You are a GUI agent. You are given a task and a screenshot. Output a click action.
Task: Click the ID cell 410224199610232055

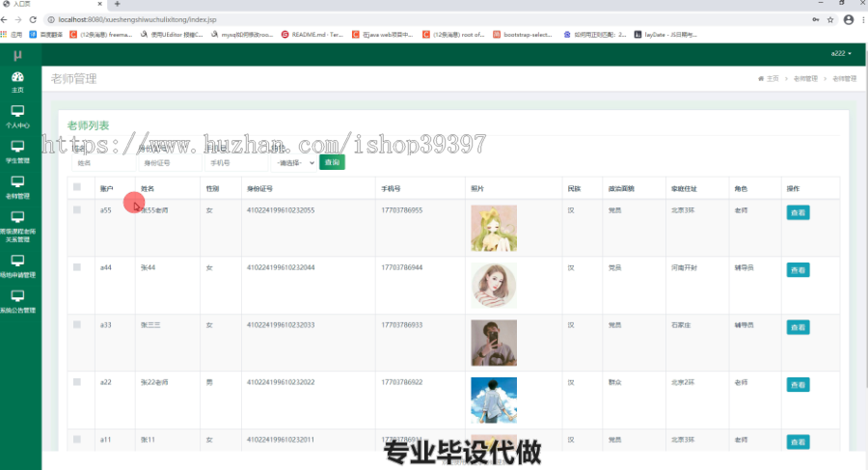[x=281, y=210]
